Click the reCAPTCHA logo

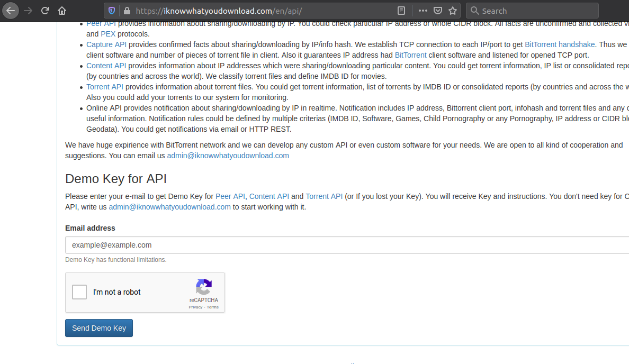pyautogui.click(x=204, y=287)
